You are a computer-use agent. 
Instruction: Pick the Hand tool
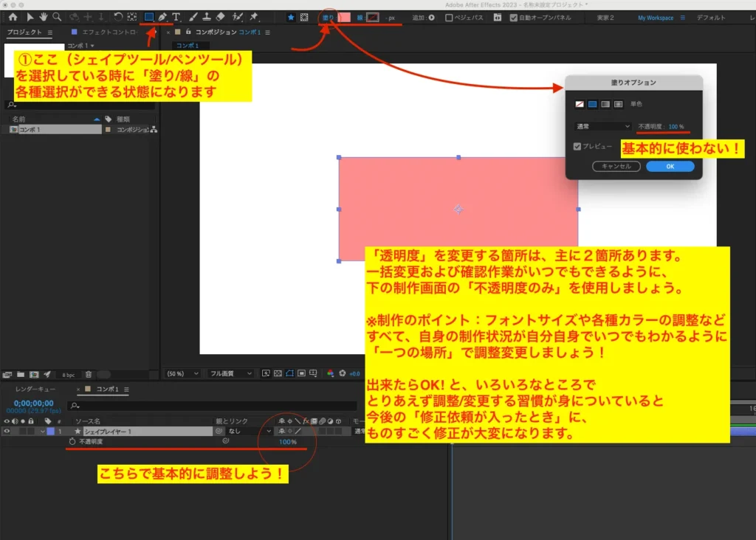(44, 17)
